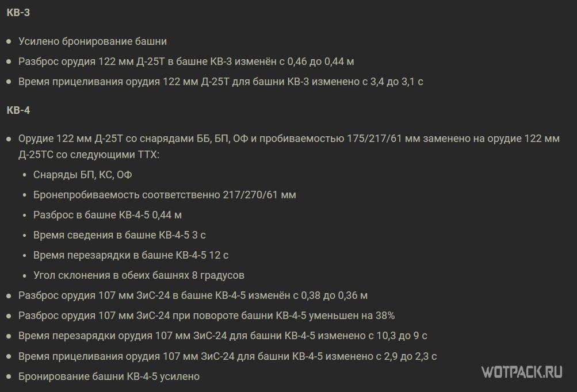Click the КВ-3 section heading
577x392 pixels.
18,13
